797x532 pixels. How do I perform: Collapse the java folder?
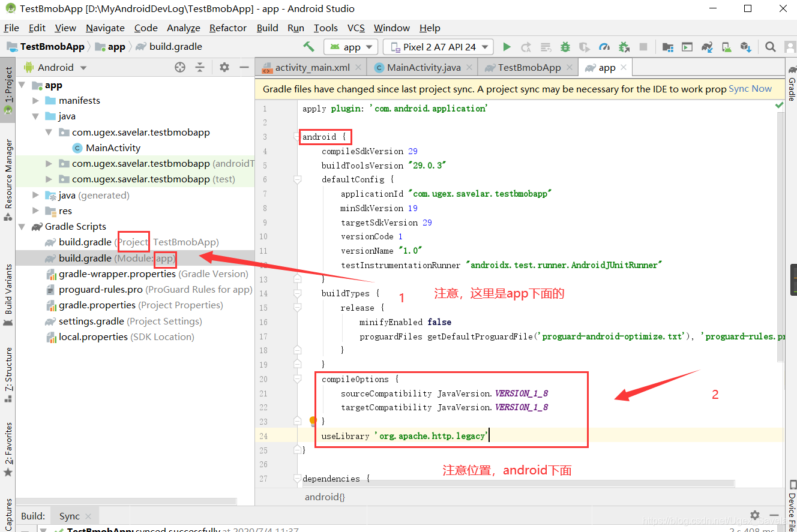coord(35,116)
